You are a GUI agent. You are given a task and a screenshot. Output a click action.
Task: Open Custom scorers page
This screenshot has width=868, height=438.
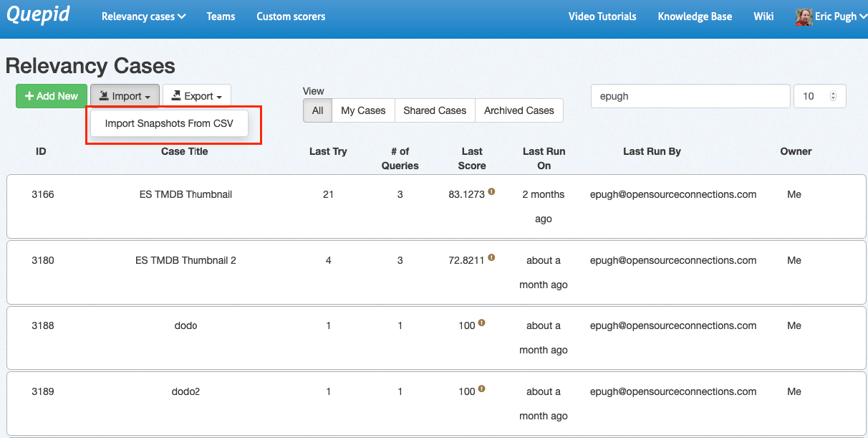click(291, 16)
